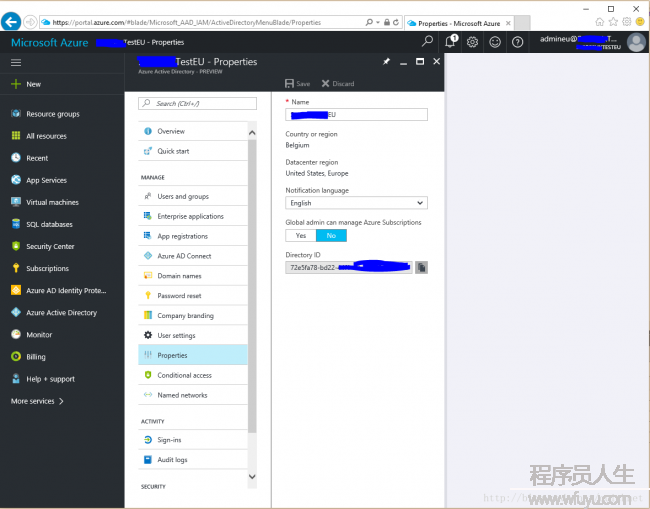Click the Save disk icon

(289, 84)
